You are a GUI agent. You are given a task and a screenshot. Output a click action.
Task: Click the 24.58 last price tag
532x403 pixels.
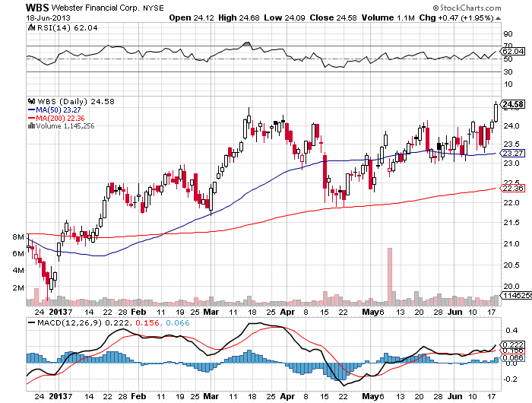(513, 104)
